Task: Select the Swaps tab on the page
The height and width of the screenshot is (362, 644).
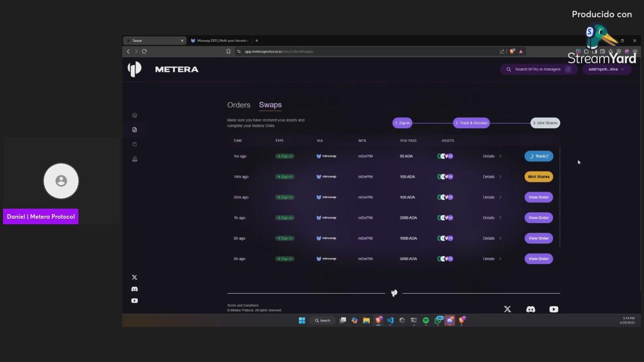Action: click(270, 105)
